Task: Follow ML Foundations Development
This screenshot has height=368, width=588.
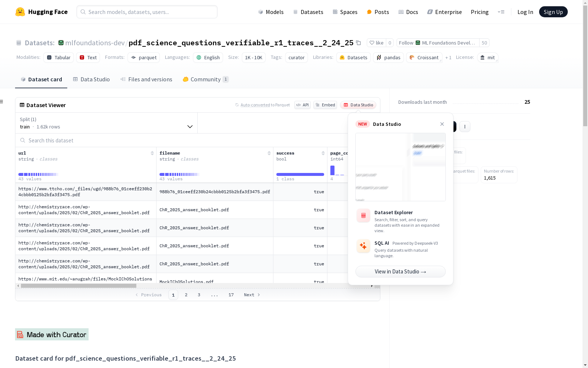Action: click(x=438, y=43)
